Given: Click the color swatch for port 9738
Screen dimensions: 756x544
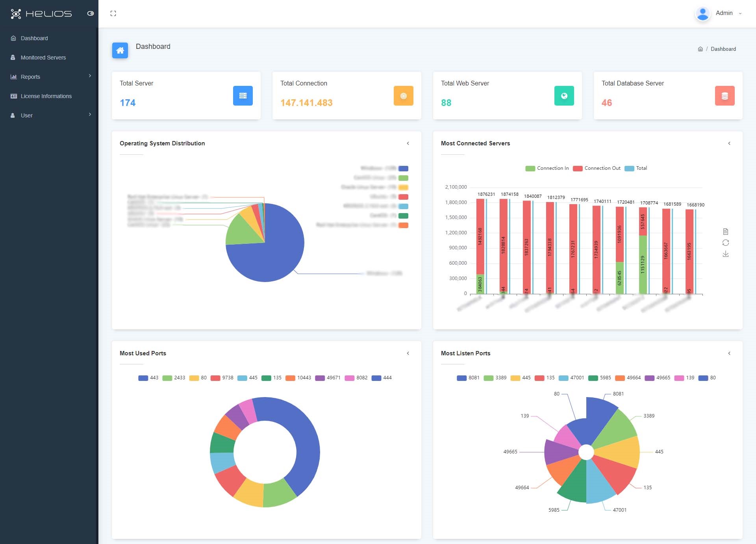Looking at the screenshot, I should tap(216, 377).
